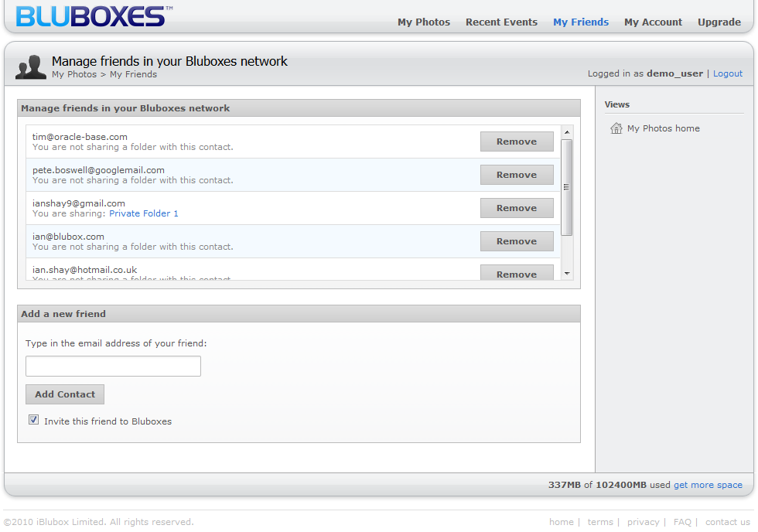
Task: Click the Bluboxes logo
Action: click(x=94, y=16)
